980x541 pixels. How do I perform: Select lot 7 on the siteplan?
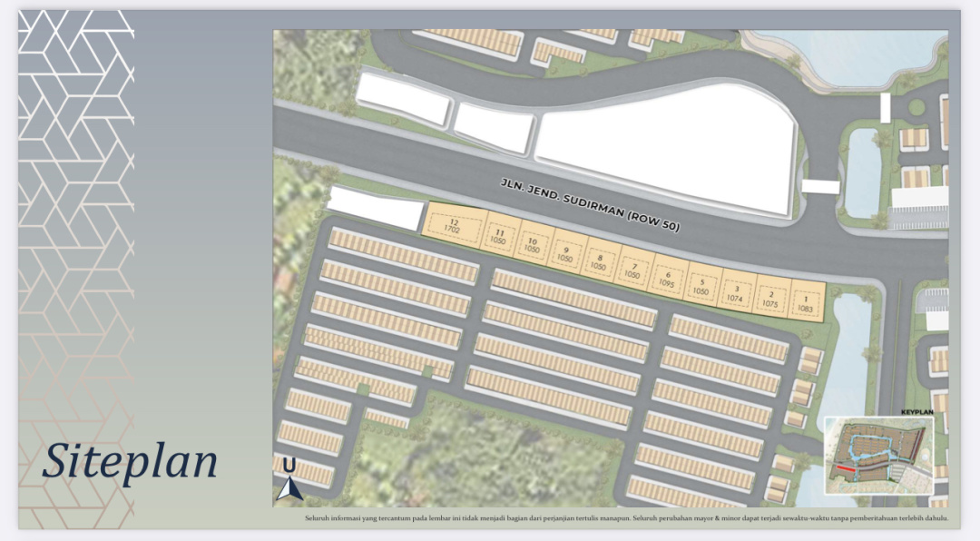[632, 270]
